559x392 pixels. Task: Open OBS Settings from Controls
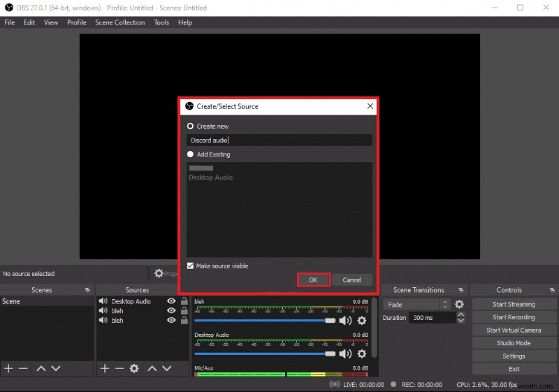[x=514, y=356]
